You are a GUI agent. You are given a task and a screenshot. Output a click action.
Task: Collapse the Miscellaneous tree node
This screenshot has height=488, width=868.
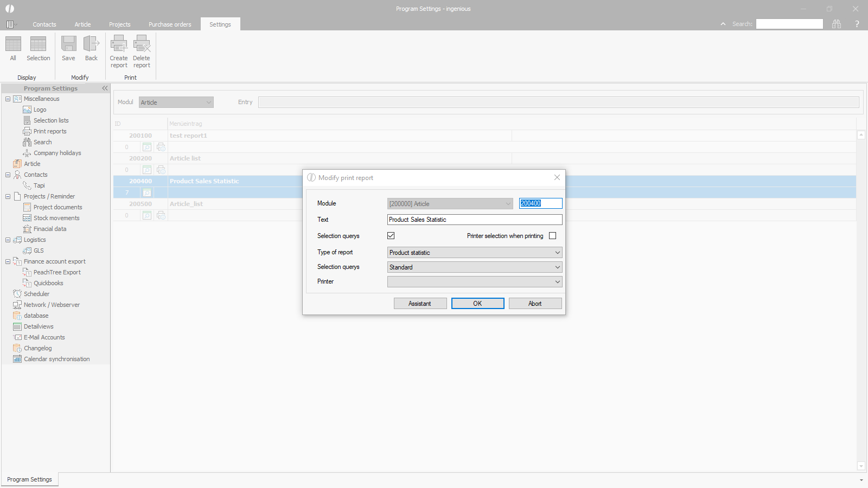[8, 99]
